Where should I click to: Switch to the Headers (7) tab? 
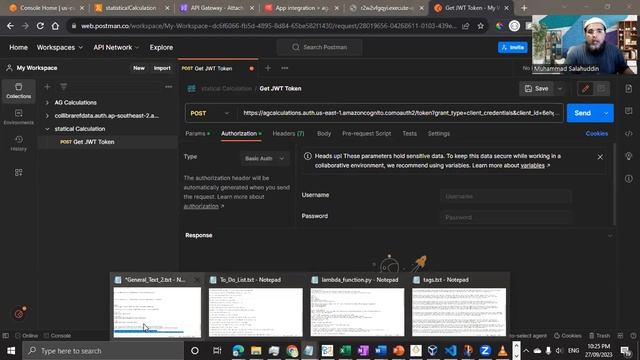click(x=288, y=133)
